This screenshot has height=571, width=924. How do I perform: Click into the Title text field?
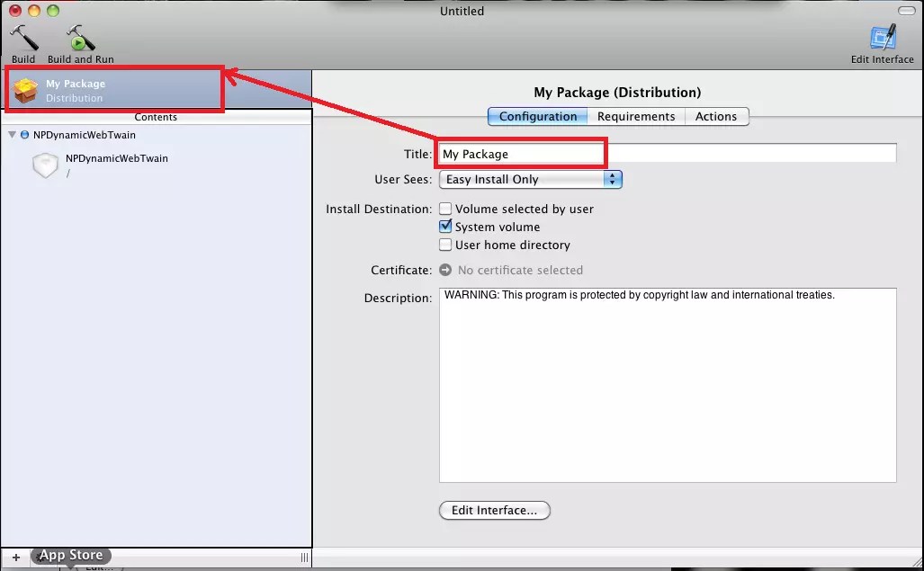(x=668, y=154)
